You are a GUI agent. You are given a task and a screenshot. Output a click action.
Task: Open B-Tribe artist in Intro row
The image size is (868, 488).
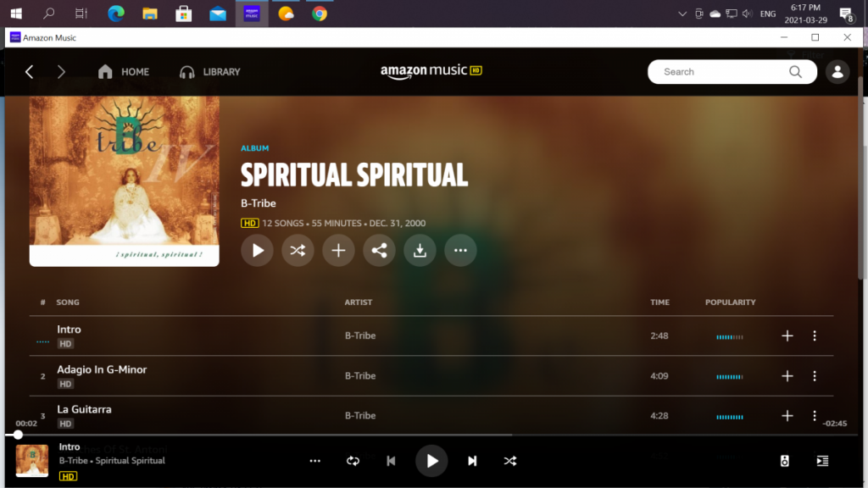coord(360,335)
